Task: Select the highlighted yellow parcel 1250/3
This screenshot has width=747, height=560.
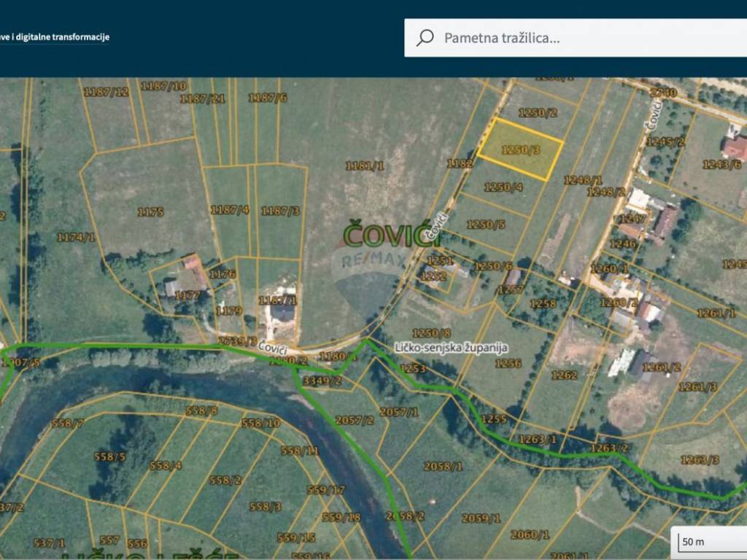Action: 521,149
